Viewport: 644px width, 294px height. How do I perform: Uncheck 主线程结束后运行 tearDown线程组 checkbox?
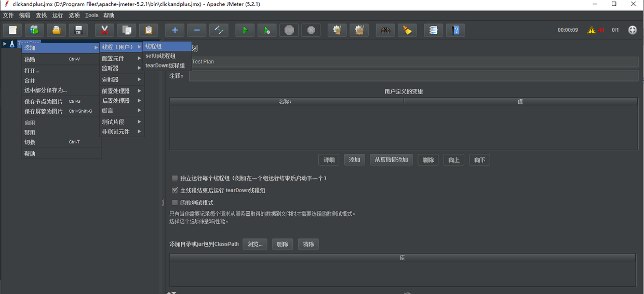point(175,191)
